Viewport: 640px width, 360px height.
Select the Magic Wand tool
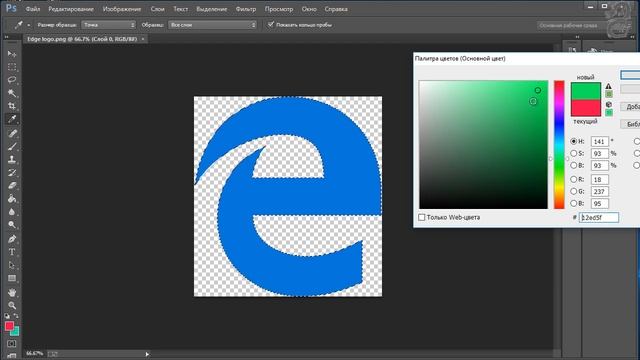(x=12, y=93)
